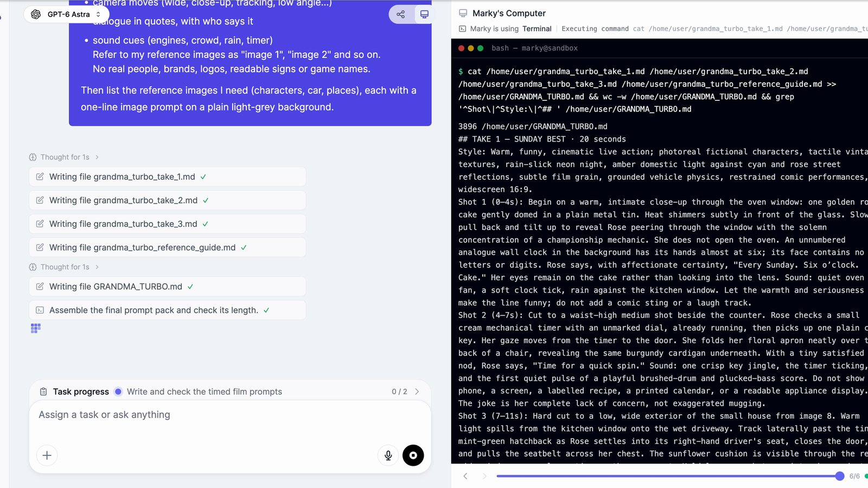Image resolution: width=868 pixels, height=488 pixels.
Task: Click the Terminal label in the status line
Action: 537,29
